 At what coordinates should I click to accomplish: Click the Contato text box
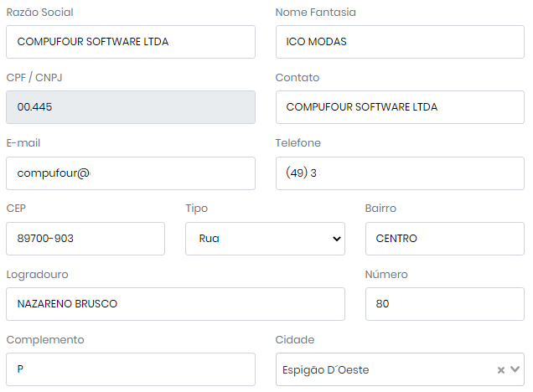point(399,107)
